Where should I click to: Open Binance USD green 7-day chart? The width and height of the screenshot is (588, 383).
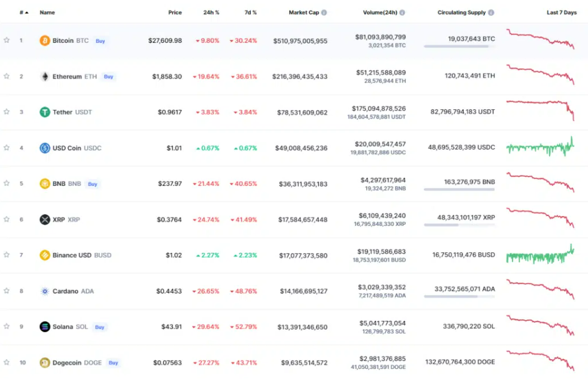tap(540, 254)
